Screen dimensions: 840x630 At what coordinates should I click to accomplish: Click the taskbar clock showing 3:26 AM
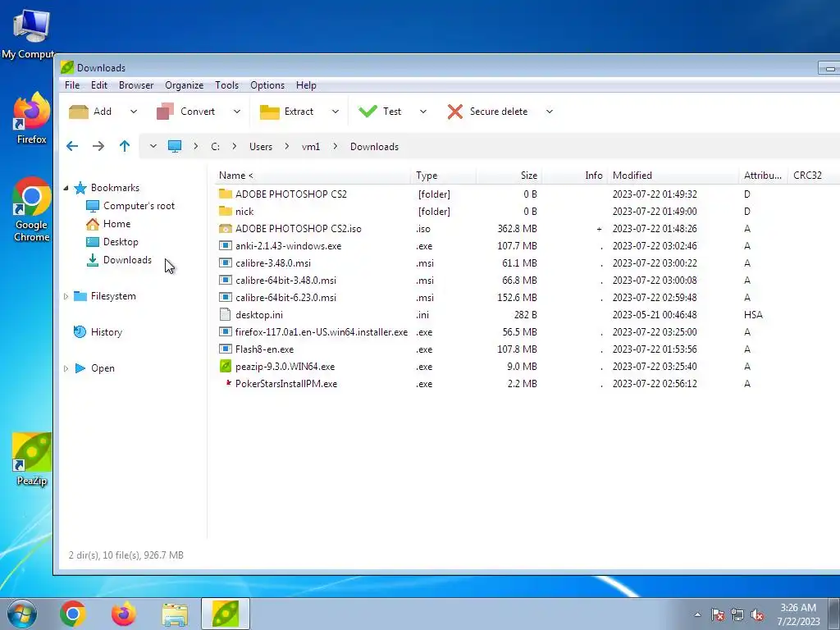(x=799, y=614)
